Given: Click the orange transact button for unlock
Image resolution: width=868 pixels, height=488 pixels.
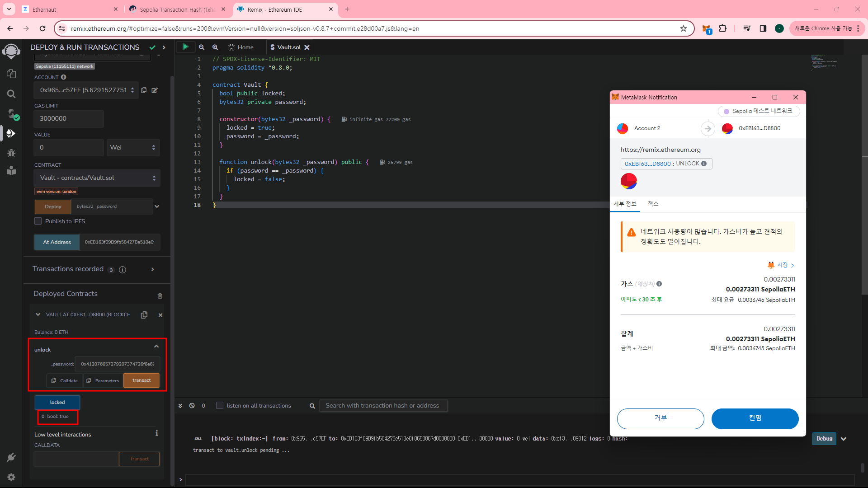Looking at the screenshot, I should click(142, 380).
